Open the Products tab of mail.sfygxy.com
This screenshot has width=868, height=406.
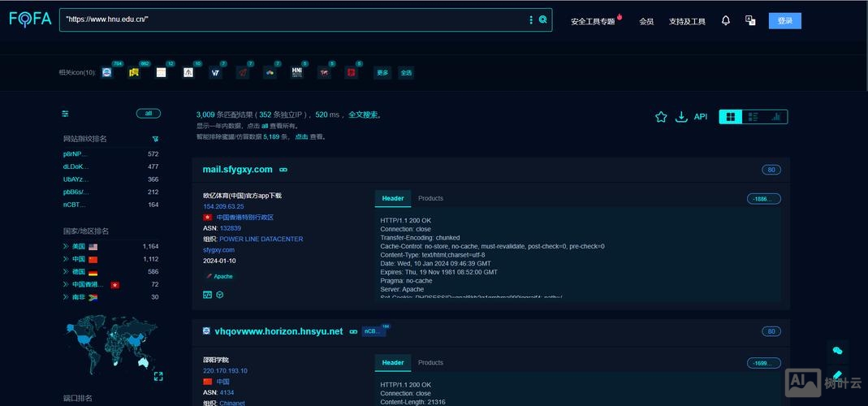tap(430, 198)
